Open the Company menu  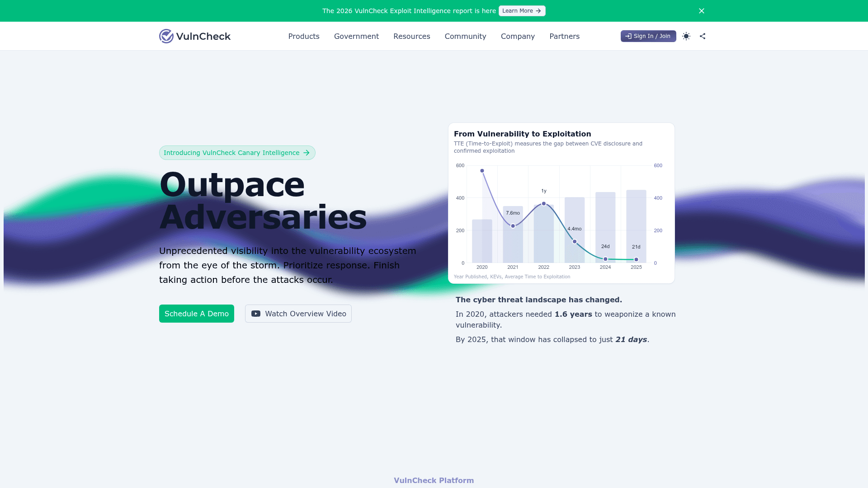[518, 36]
